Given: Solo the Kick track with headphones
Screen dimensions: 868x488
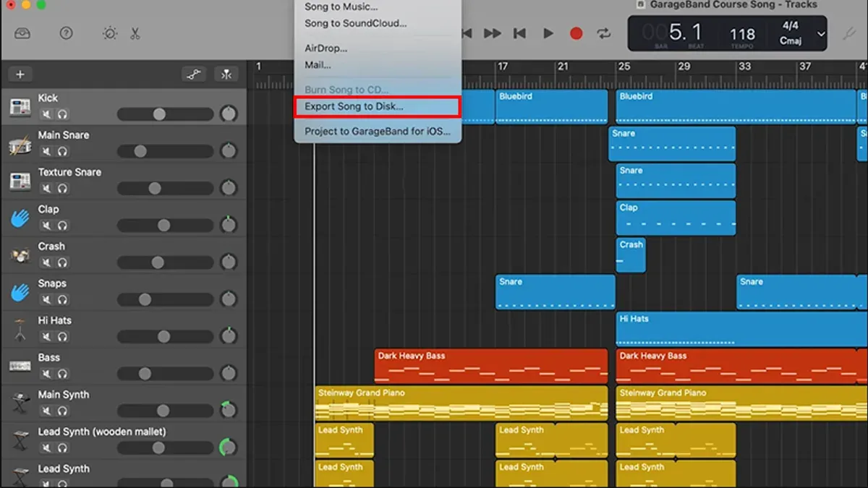Looking at the screenshot, I should click(63, 114).
